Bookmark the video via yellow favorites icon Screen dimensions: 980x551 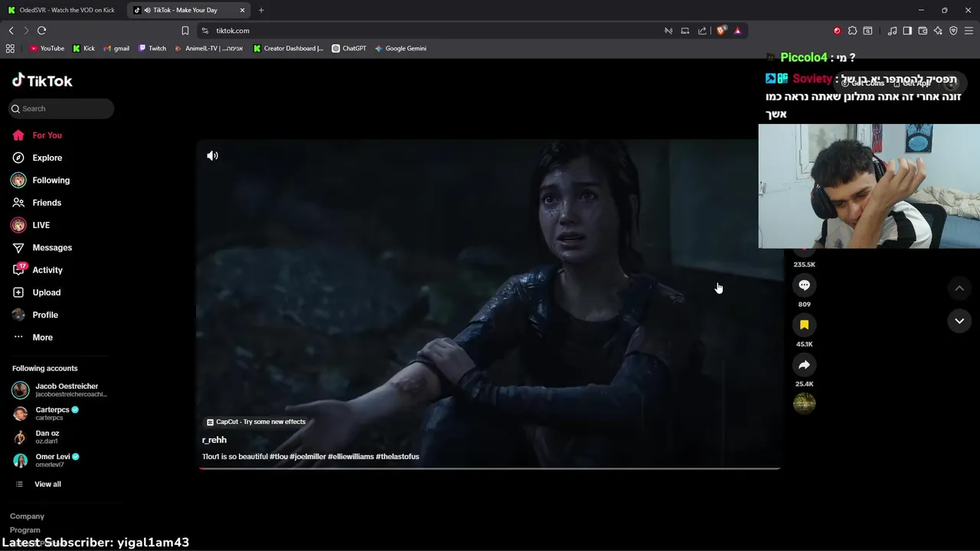804,325
